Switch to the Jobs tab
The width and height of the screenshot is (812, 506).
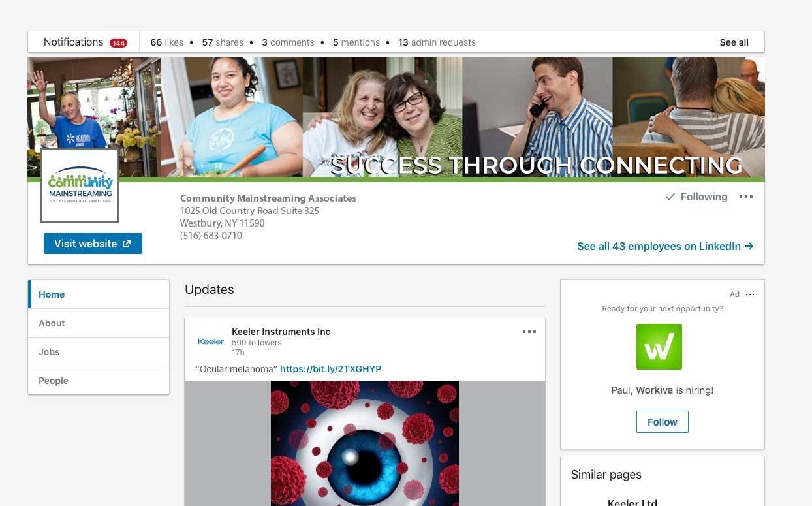coord(99,352)
